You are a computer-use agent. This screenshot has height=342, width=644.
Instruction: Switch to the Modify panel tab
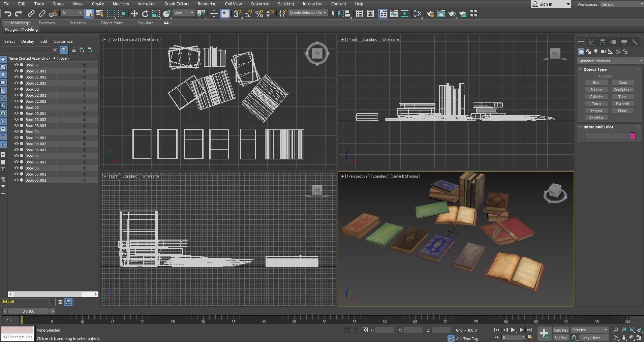pos(591,42)
